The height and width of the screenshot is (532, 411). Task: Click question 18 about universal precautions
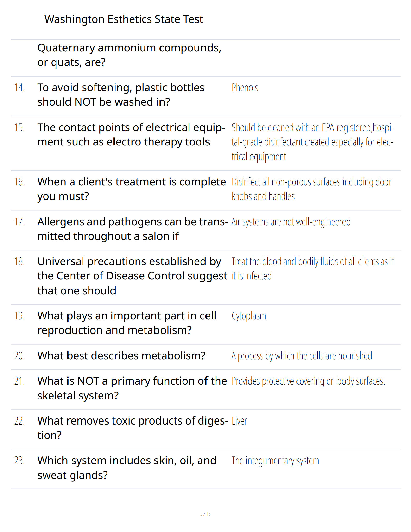pos(132,276)
